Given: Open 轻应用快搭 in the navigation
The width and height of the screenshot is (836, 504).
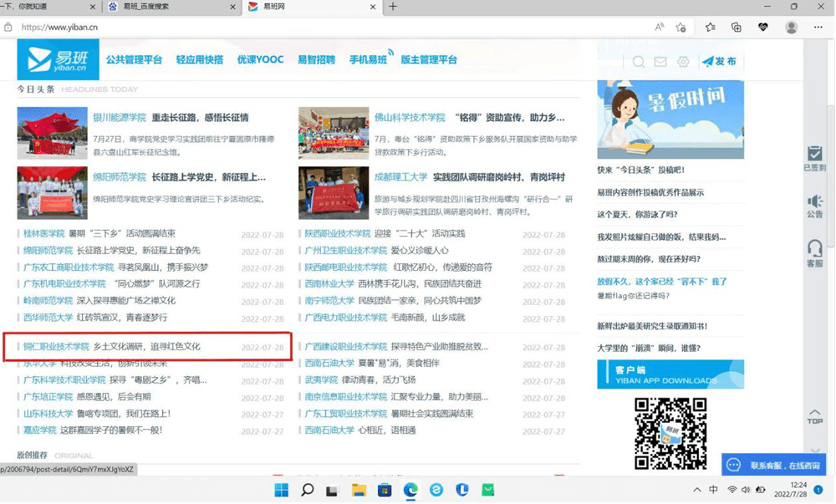Looking at the screenshot, I should (x=200, y=59).
